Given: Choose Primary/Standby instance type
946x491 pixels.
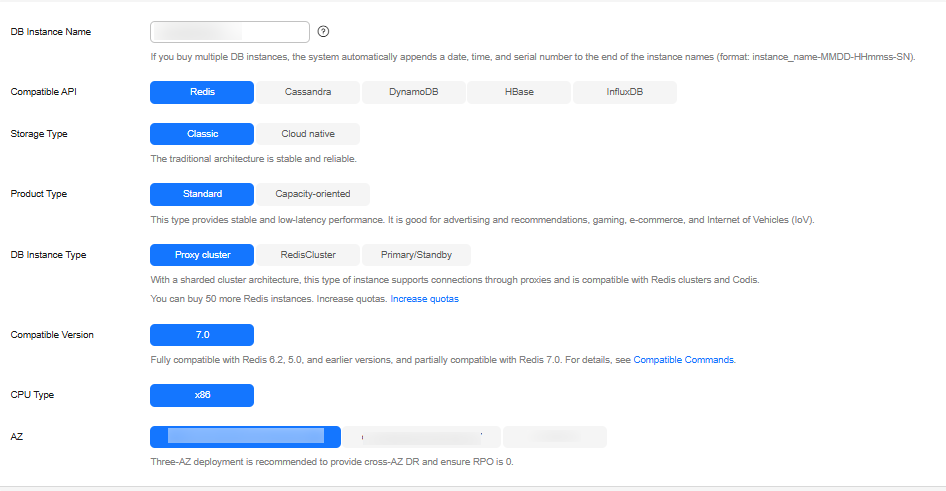Looking at the screenshot, I should pos(416,255).
